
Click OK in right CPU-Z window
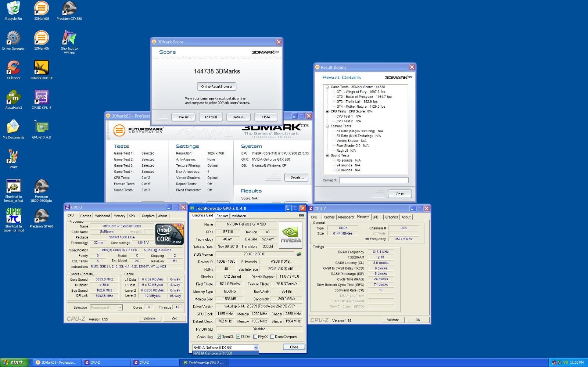coord(418,320)
